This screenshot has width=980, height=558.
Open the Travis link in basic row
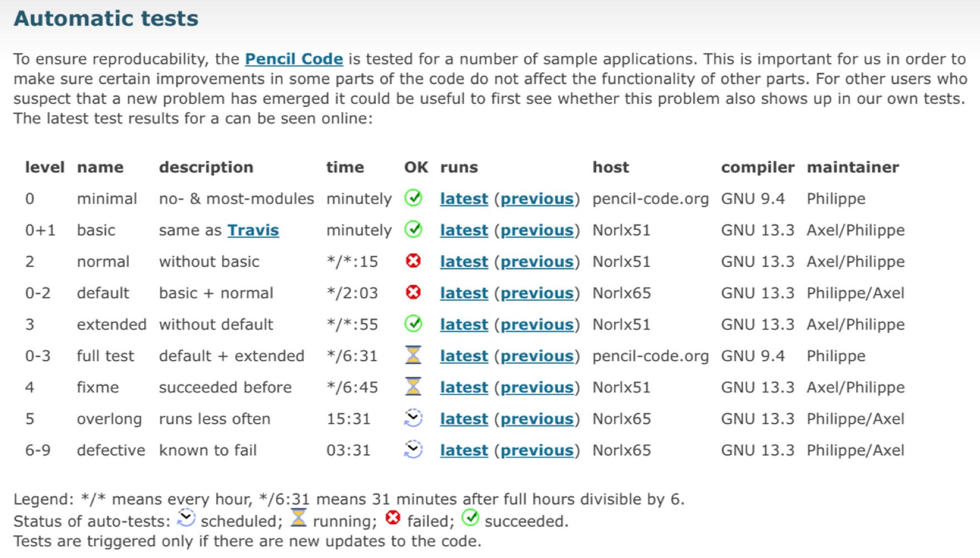click(x=253, y=230)
